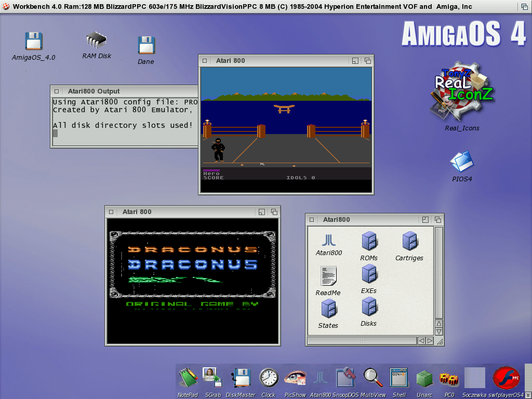Image resolution: width=532 pixels, height=399 pixels.
Task: Open the ReadMe document
Action: [x=328, y=276]
